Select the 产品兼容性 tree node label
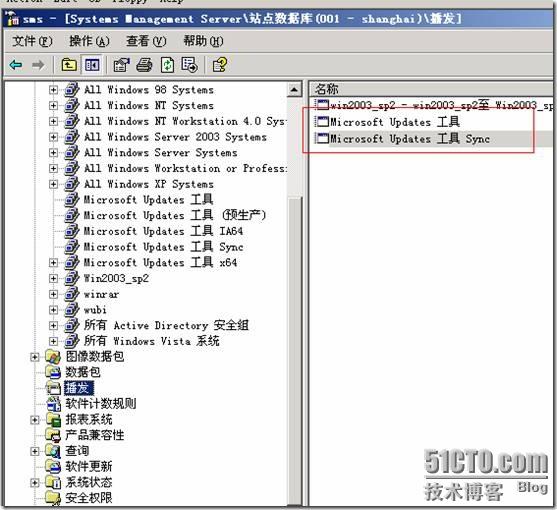 coord(94,435)
